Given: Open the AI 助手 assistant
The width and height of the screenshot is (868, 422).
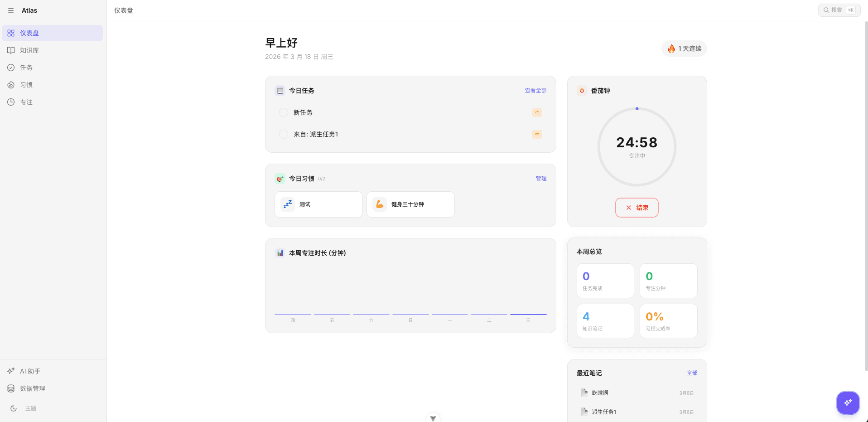Looking at the screenshot, I should [53, 371].
